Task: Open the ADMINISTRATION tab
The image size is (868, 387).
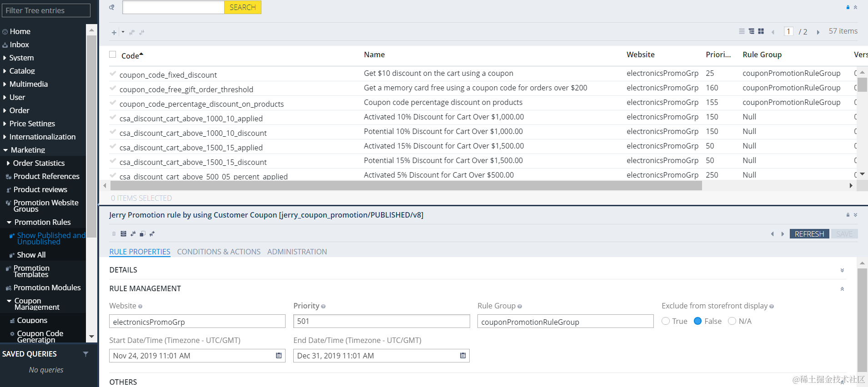Action: pyautogui.click(x=297, y=252)
